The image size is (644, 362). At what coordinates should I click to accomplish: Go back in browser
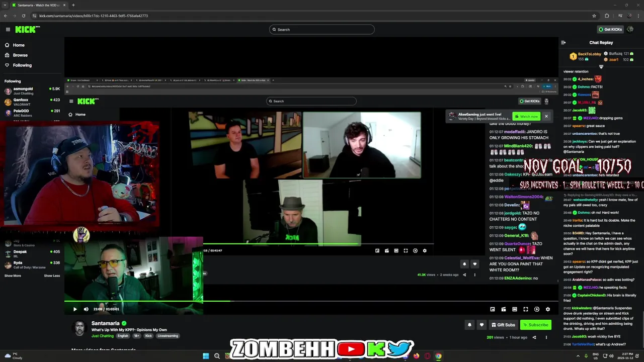click(x=5, y=16)
